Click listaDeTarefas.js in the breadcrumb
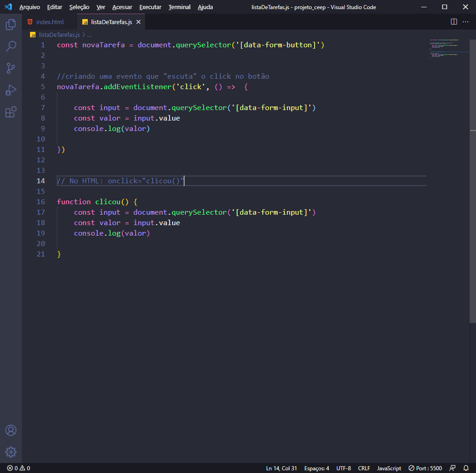 tap(59, 35)
